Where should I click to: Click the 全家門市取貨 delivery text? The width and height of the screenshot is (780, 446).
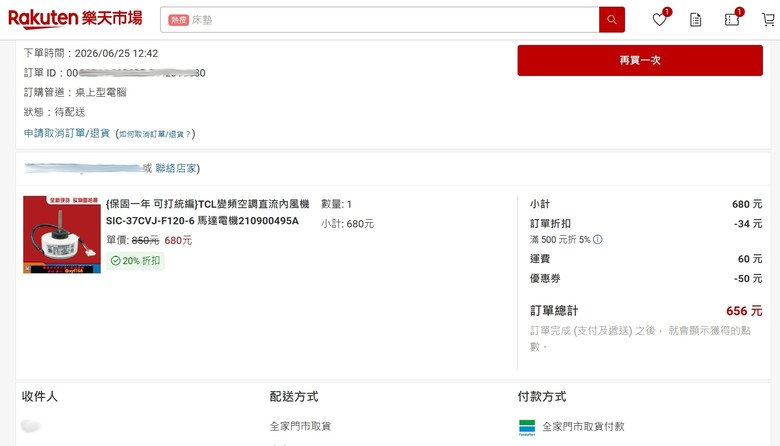click(x=300, y=426)
